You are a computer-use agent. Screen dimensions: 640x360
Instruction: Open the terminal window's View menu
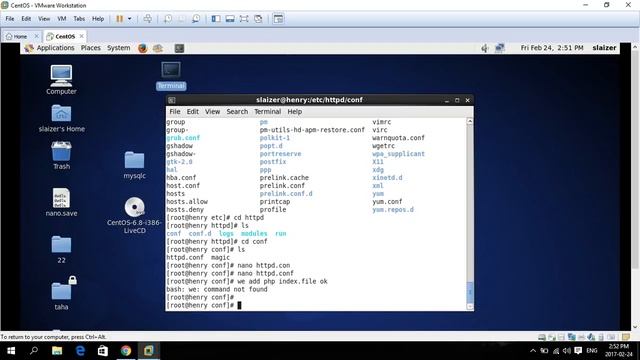212,111
